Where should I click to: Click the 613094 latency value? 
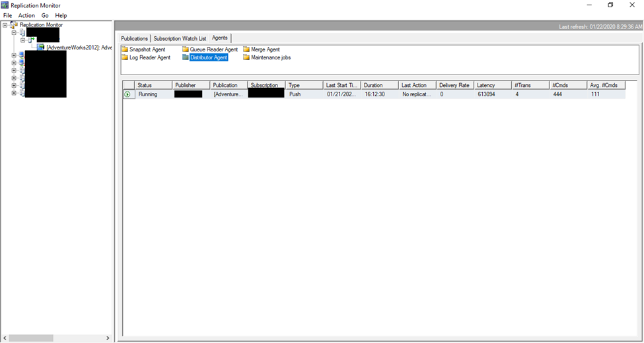(486, 94)
